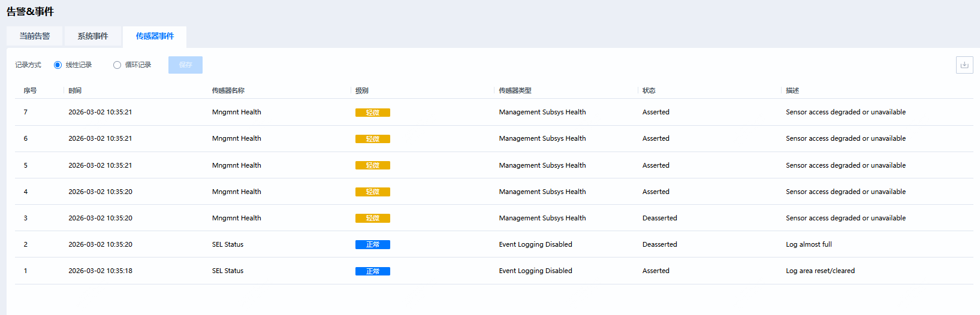Image resolution: width=980 pixels, height=315 pixels.
Task: Open the 系统事件 tab
Action: click(93, 36)
